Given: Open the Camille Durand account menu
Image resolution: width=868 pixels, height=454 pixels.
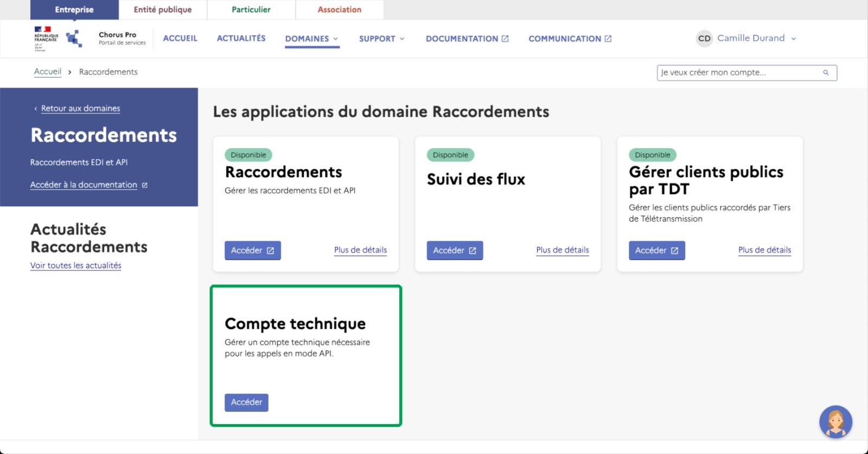Looking at the screenshot, I should [757, 38].
